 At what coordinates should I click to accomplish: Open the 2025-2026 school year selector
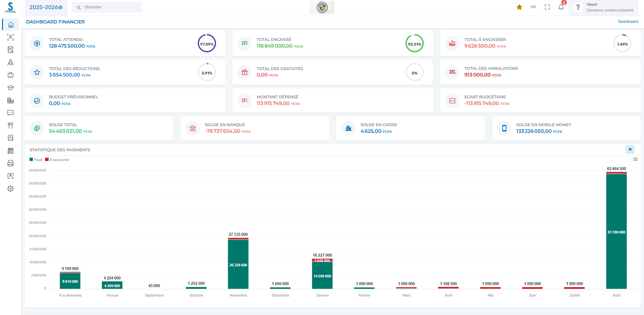[x=46, y=7]
